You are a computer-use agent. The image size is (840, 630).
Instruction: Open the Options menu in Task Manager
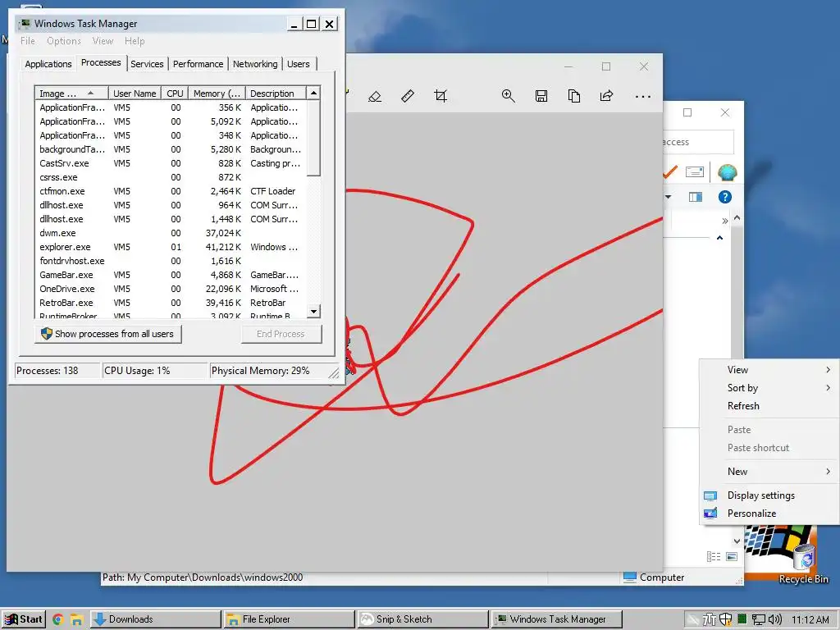(x=64, y=41)
